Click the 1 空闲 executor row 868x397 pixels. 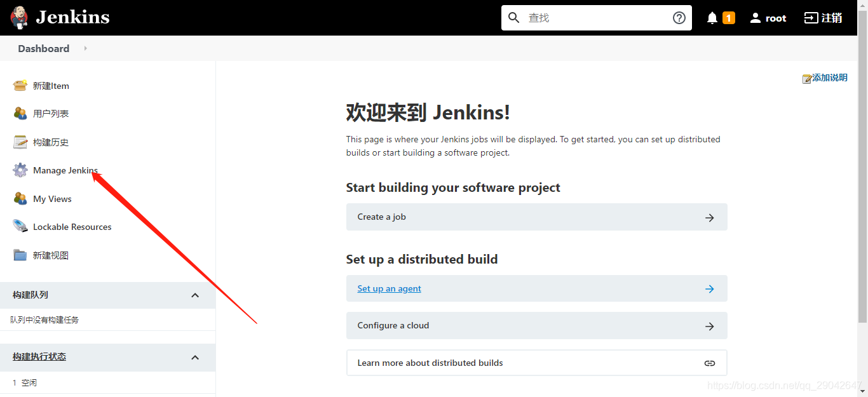click(107, 382)
